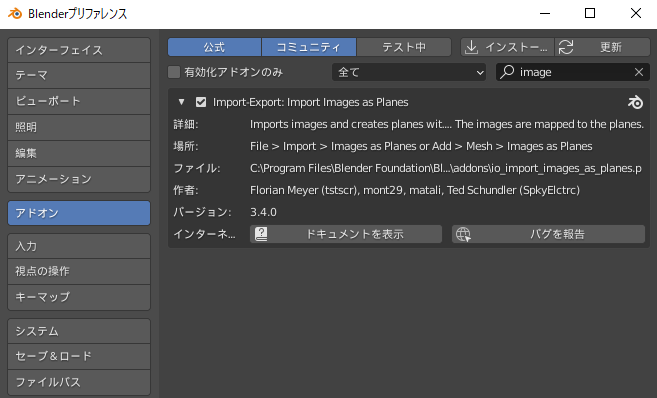Go to システム settings
The image size is (657, 398).
[79, 331]
